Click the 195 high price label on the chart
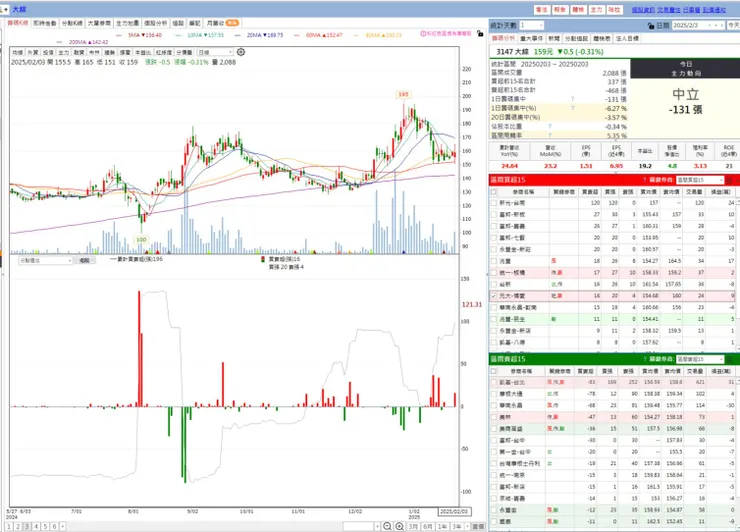 click(403, 94)
